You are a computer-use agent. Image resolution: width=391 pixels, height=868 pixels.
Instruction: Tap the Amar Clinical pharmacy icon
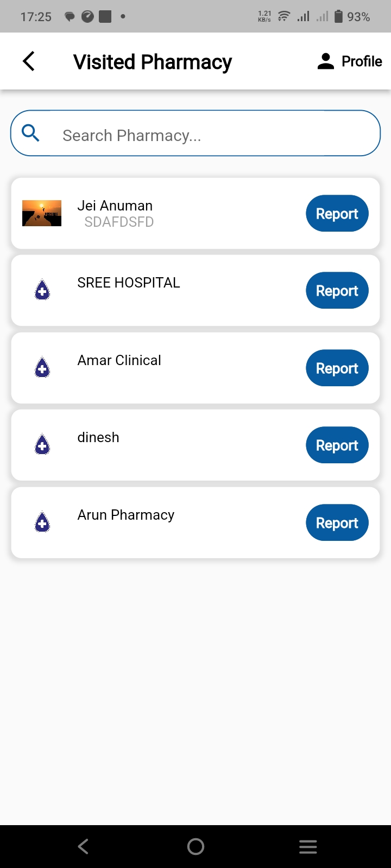(42, 368)
